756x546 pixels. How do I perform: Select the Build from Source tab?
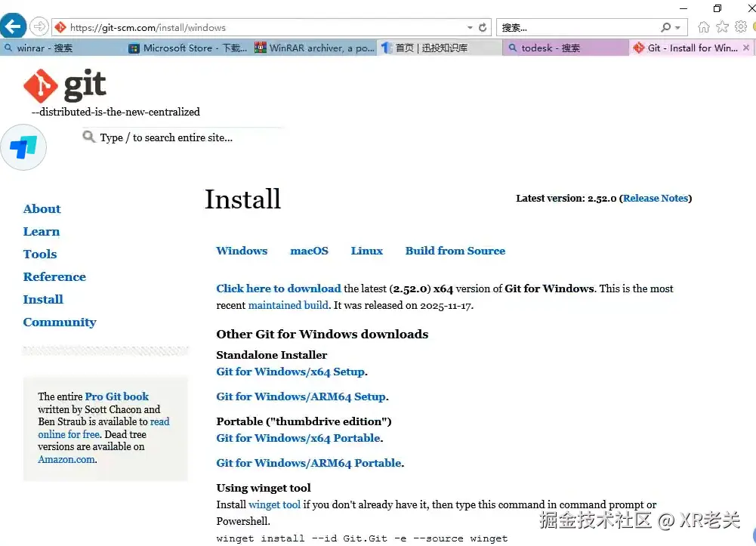click(x=455, y=251)
